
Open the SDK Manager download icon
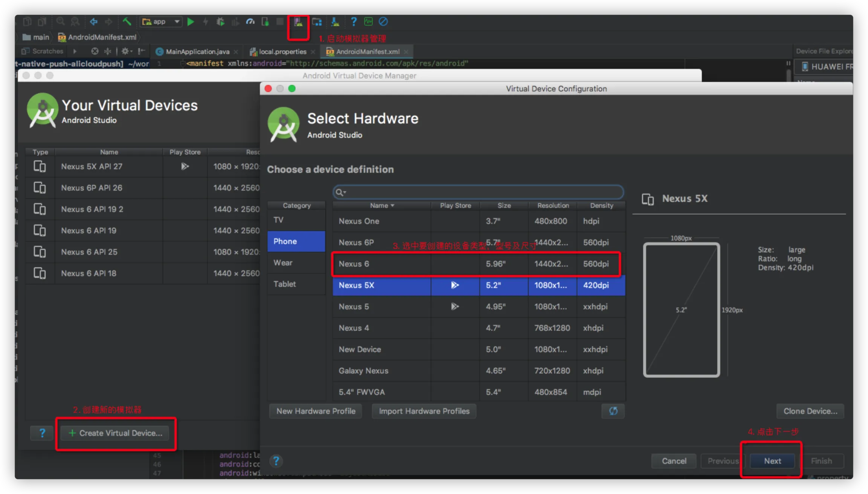(x=335, y=22)
